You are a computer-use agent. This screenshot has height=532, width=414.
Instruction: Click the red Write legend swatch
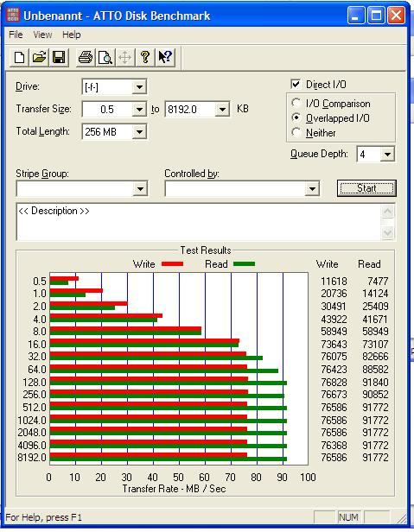(x=172, y=264)
